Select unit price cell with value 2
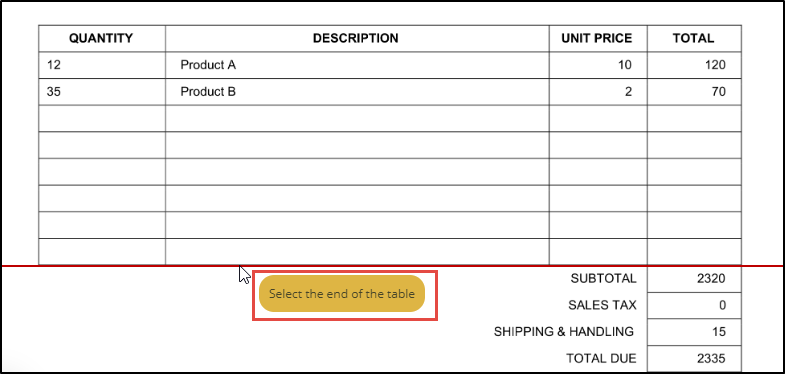Viewport: 785px width, 374px height. [x=598, y=92]
